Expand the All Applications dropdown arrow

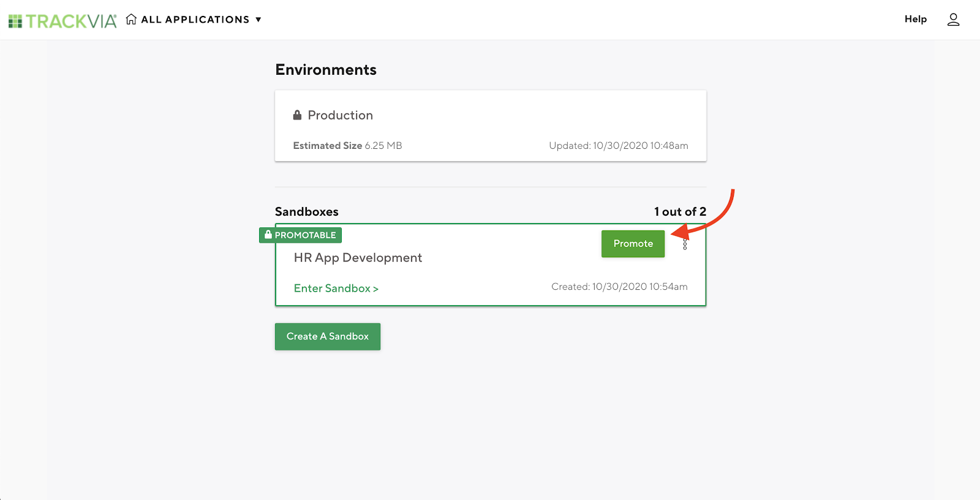pyautogui.click(x=258, y=20)
